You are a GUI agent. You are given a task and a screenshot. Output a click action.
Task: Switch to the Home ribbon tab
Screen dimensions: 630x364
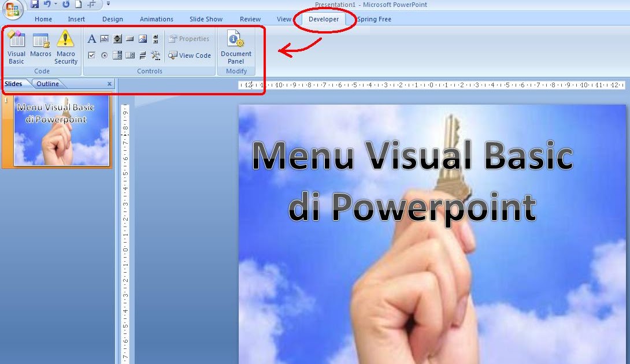point(43,18)
